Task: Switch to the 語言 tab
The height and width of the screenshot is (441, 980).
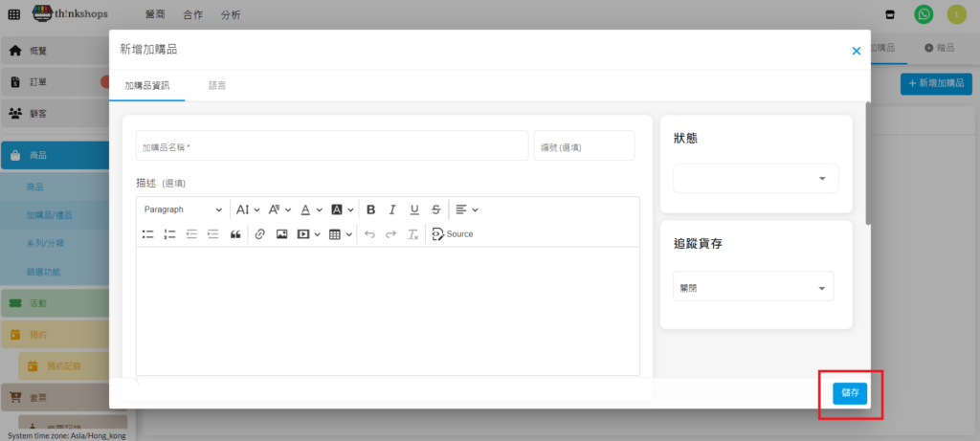Action: point(217,85)
